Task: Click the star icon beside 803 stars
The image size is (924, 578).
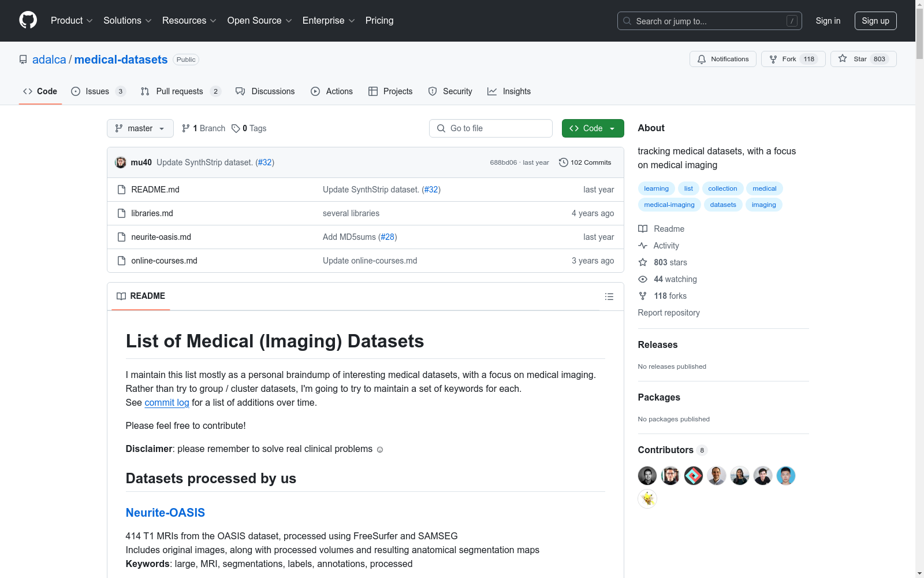Action: 643,262
